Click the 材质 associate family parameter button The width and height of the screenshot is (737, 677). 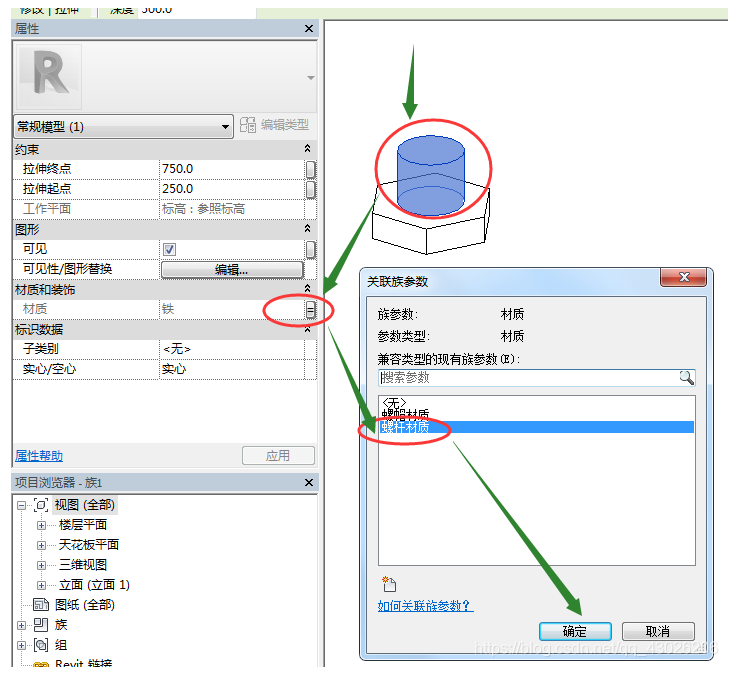pyautogui.click(x=311, y=309)
